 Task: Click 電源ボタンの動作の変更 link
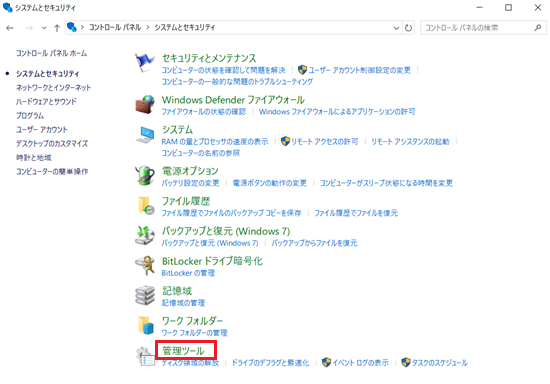(269, 183)
